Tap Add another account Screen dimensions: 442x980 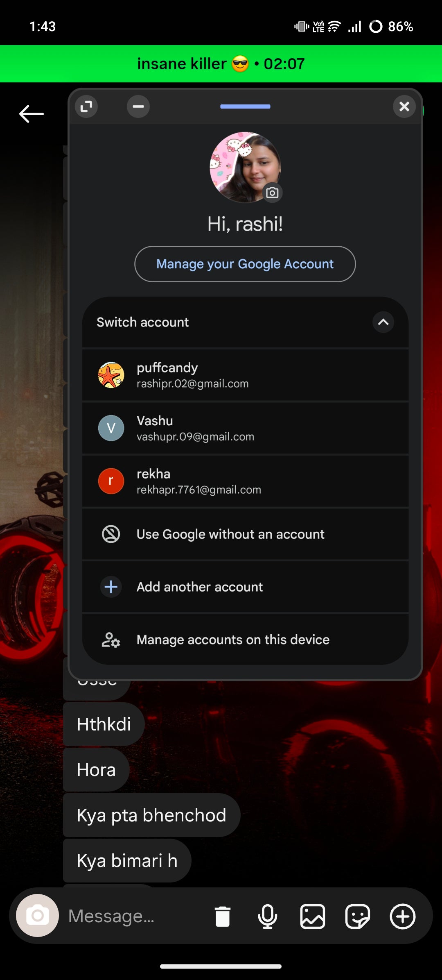pos(245,587)
